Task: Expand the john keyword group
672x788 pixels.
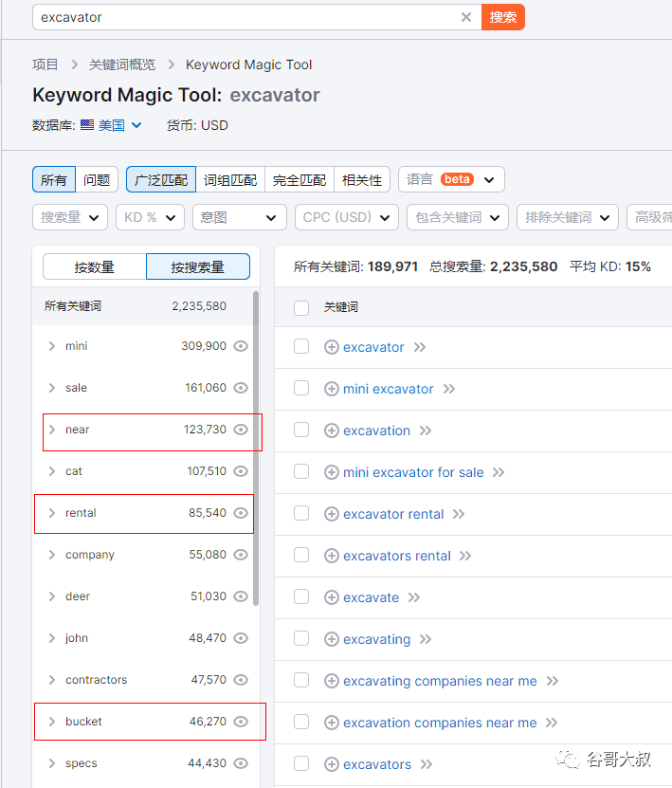Action: click(x=52, y=638)
